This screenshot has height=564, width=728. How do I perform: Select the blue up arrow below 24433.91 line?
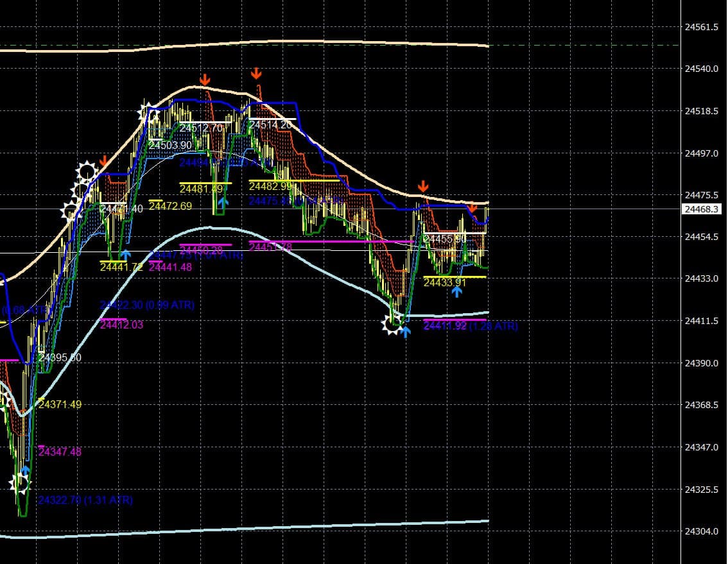457,291
